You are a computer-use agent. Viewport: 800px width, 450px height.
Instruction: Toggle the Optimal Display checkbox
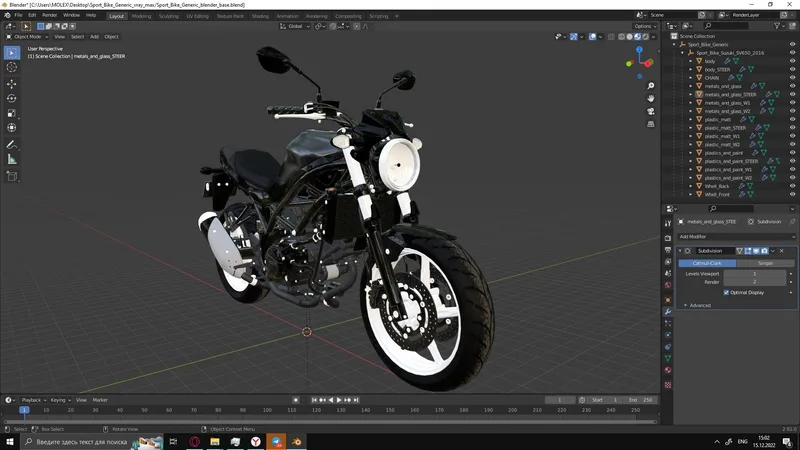point(726,293)
